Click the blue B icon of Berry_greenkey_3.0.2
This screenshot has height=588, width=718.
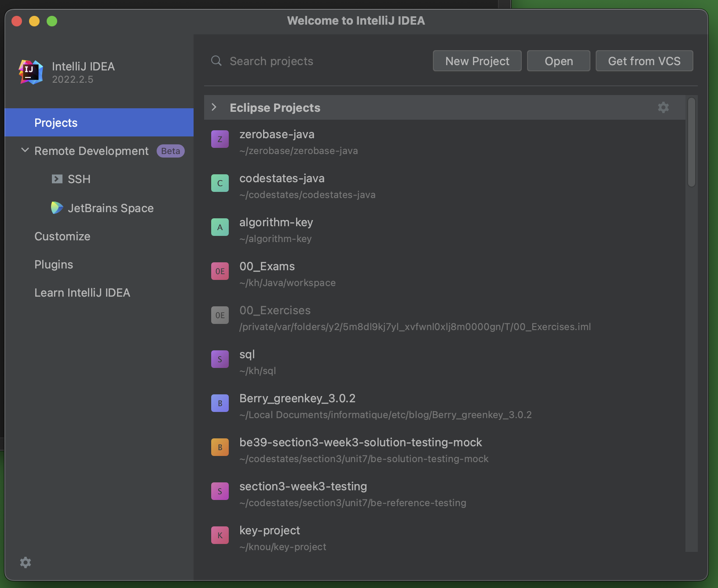[220, 403]
